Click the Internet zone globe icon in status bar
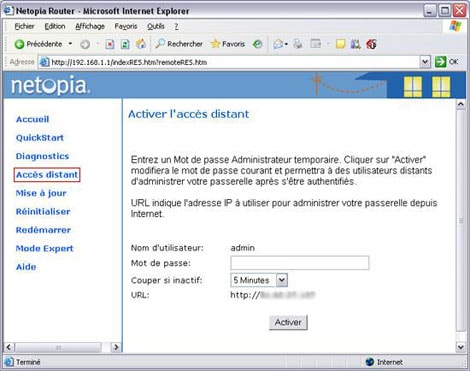The width and height of the screenshot is (470, 371). point(369,362)
